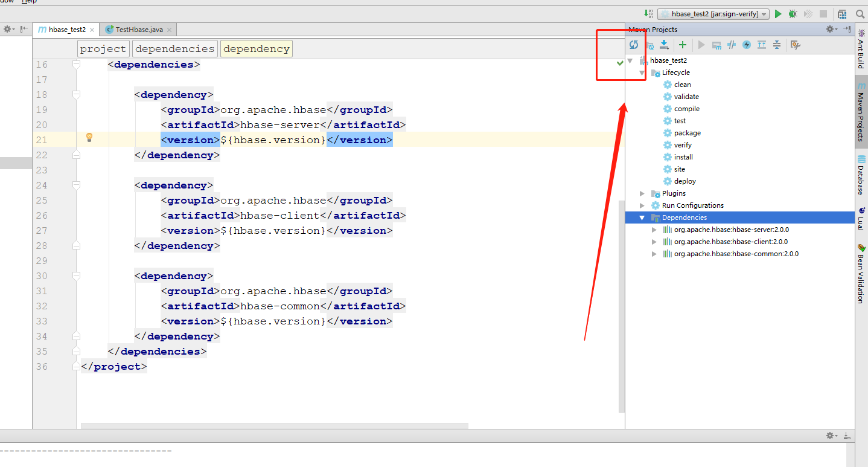Toggle Maven Projects side tab

[861, 112]
